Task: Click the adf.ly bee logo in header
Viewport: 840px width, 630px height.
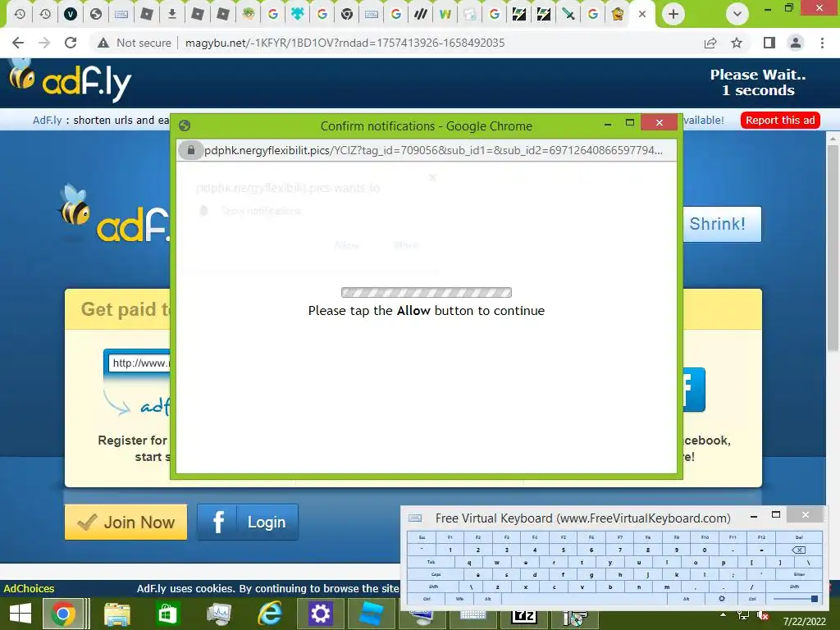Action: coord(70,82)
